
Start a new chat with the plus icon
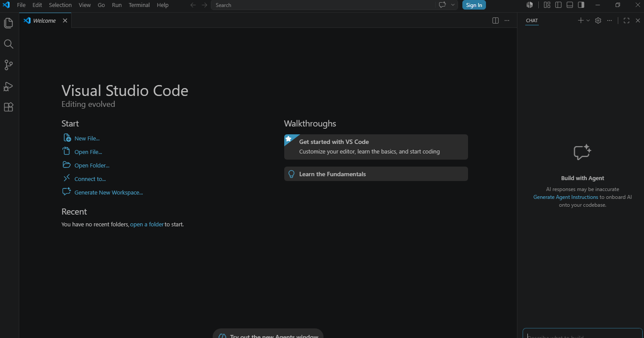click(x=581, y=20)
